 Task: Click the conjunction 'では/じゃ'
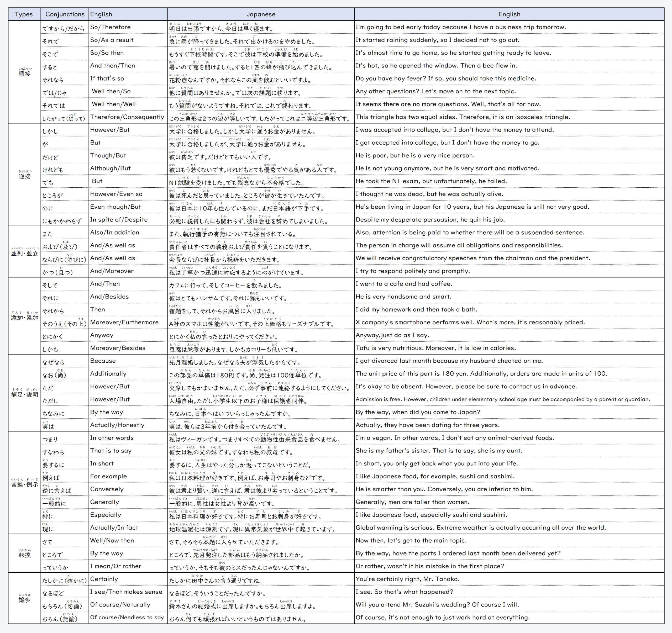coord(65,91)
